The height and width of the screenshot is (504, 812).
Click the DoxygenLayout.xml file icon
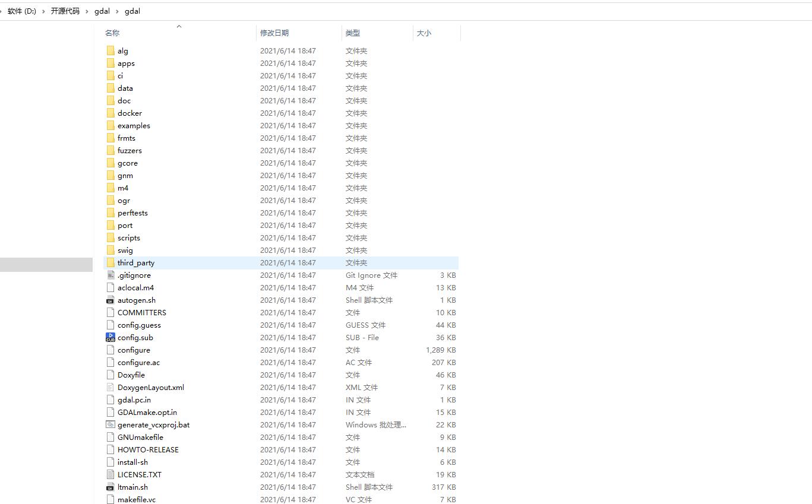110,387
